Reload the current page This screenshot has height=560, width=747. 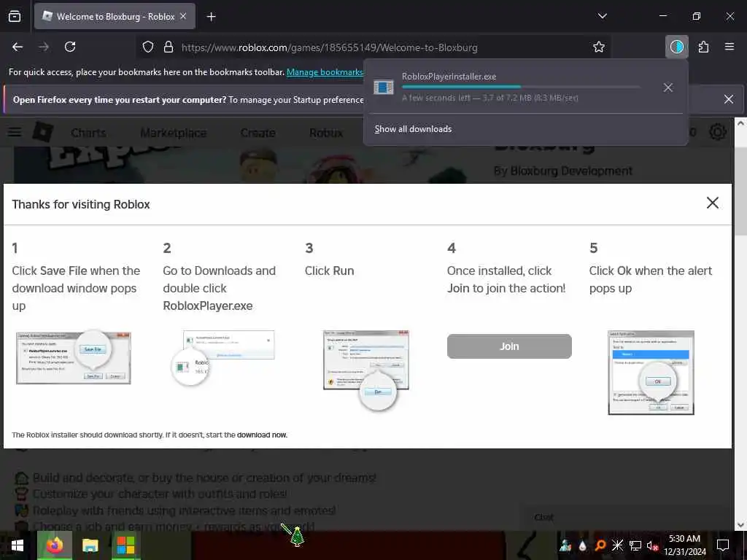pos(70,47)
